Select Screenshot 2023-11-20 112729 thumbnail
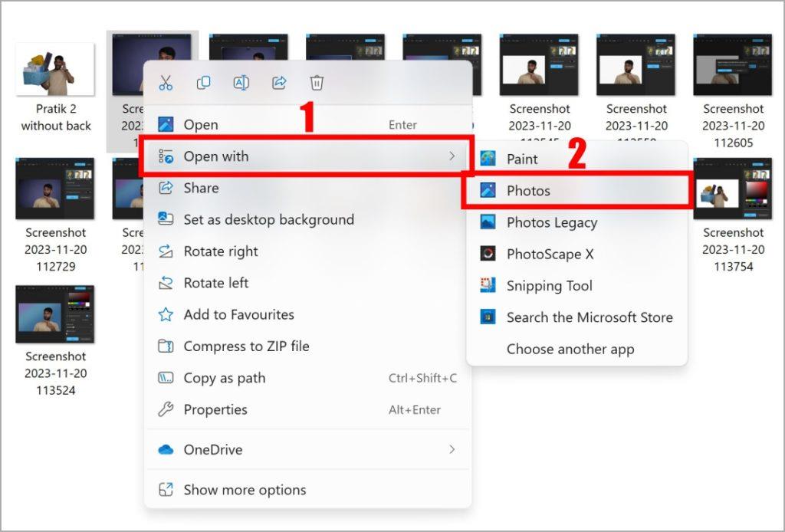This screenshot has height=532, width=785. coord(55,189)
